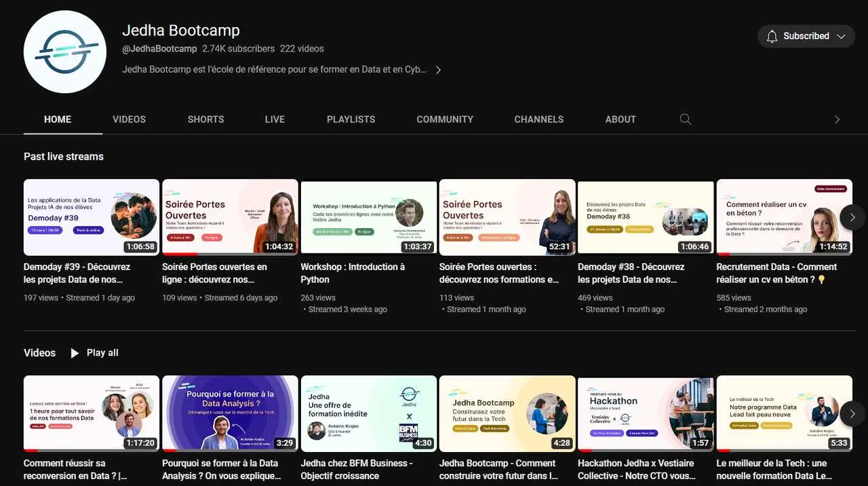The width and height of the screenshot is (868, 486).
Task: Open the 52:31 Soirée Portes Ouvertes thumbnail
Action: 507,217
